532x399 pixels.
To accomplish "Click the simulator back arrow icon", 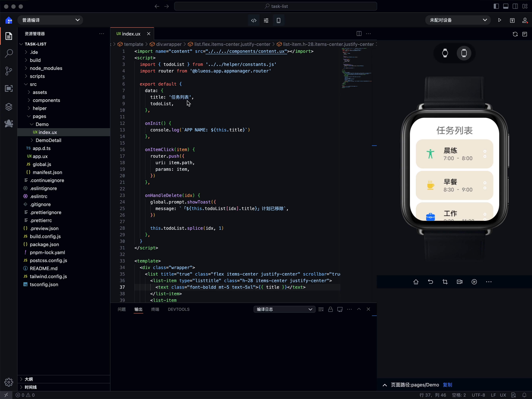I will [431, 282].
